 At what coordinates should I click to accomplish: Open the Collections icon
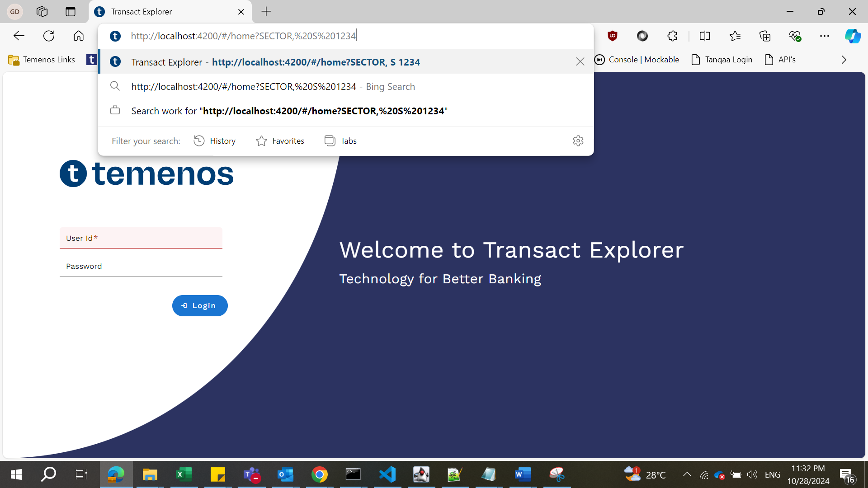coord(765,36)
